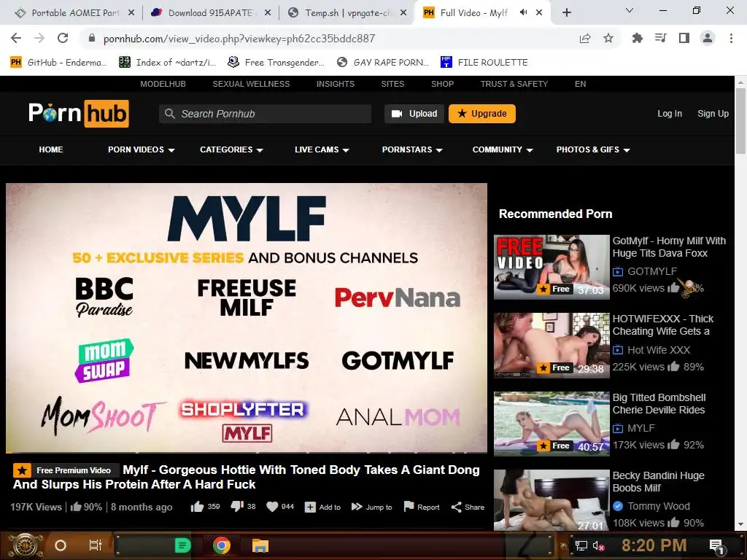Open the Extensions puzzle icon
The width and height of the screenshot is (747, 560).
coord(637,38)
